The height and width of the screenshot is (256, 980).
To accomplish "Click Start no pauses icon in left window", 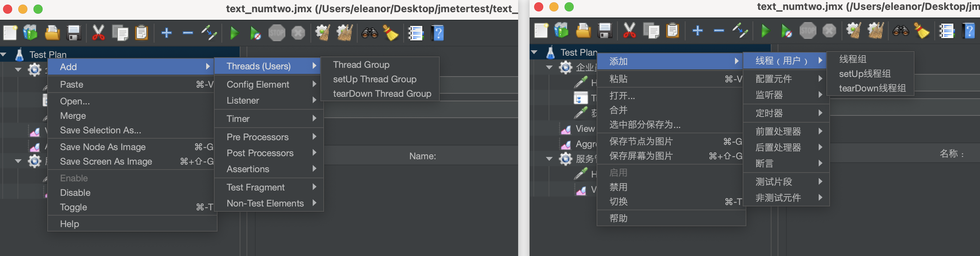I will click(255, 33).
